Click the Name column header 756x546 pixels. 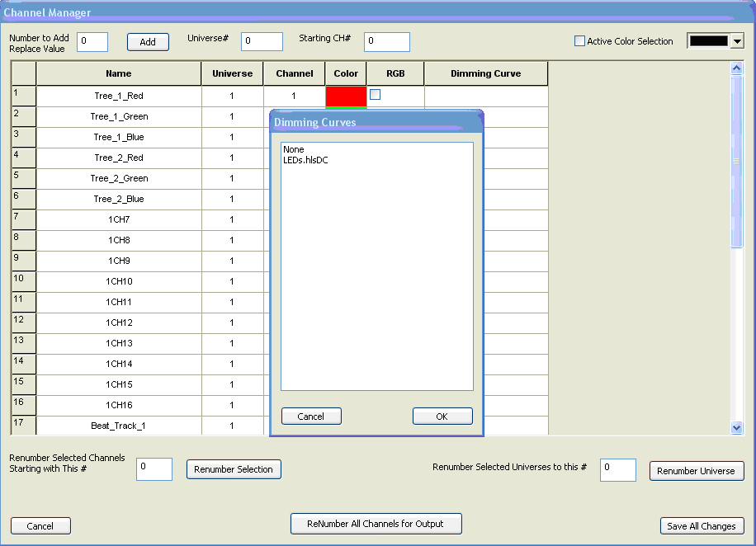coord(119,73)
